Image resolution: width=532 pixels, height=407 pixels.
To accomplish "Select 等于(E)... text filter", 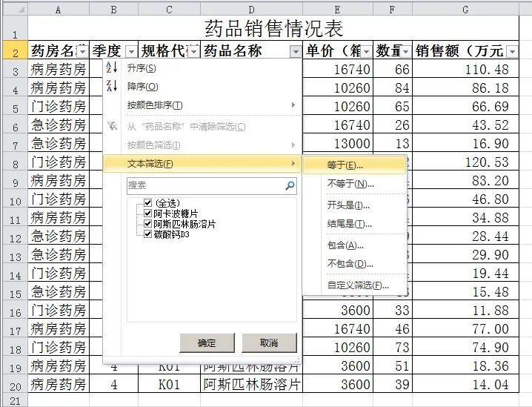I will tap(355, 165).
